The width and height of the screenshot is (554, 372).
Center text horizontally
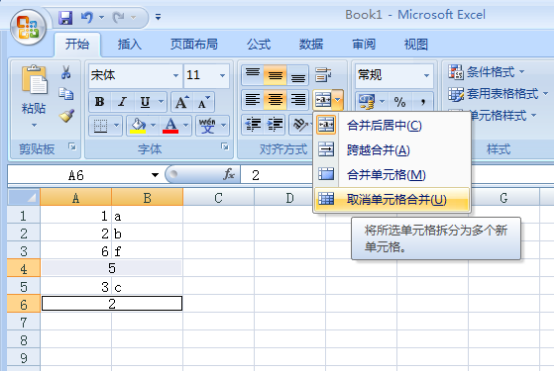point(275,100)
